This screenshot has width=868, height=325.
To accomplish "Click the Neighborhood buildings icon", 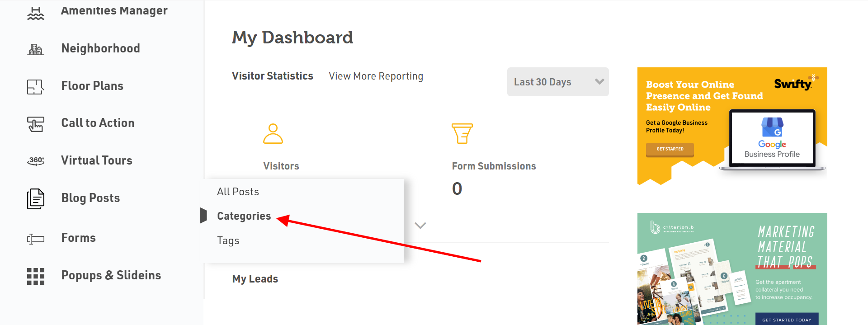I will point(36,49).
